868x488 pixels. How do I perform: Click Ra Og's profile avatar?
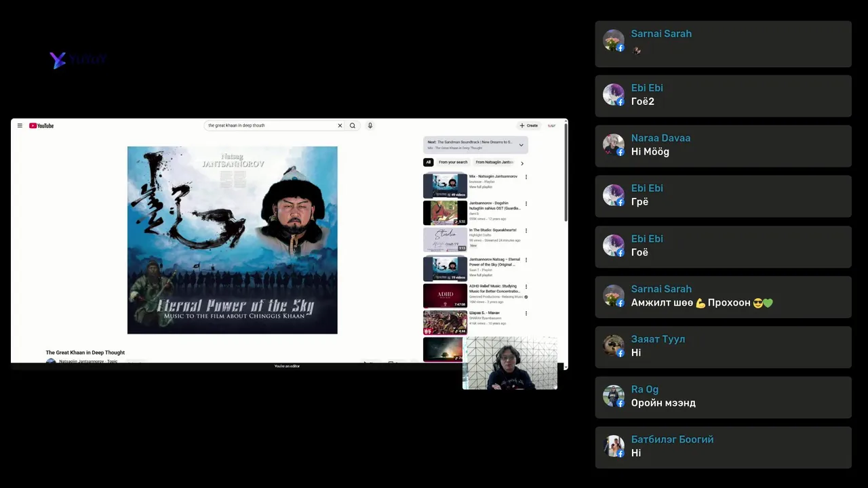(x=614, y=396)
